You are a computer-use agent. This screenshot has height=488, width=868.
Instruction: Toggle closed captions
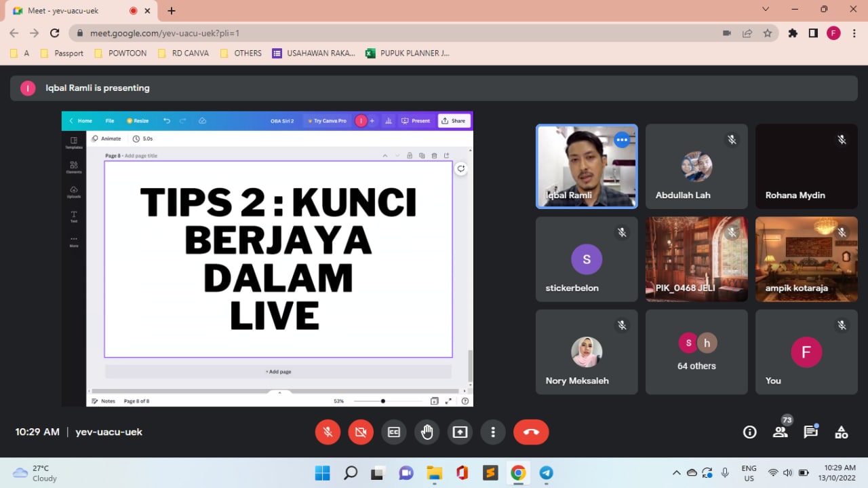[394, 432]
